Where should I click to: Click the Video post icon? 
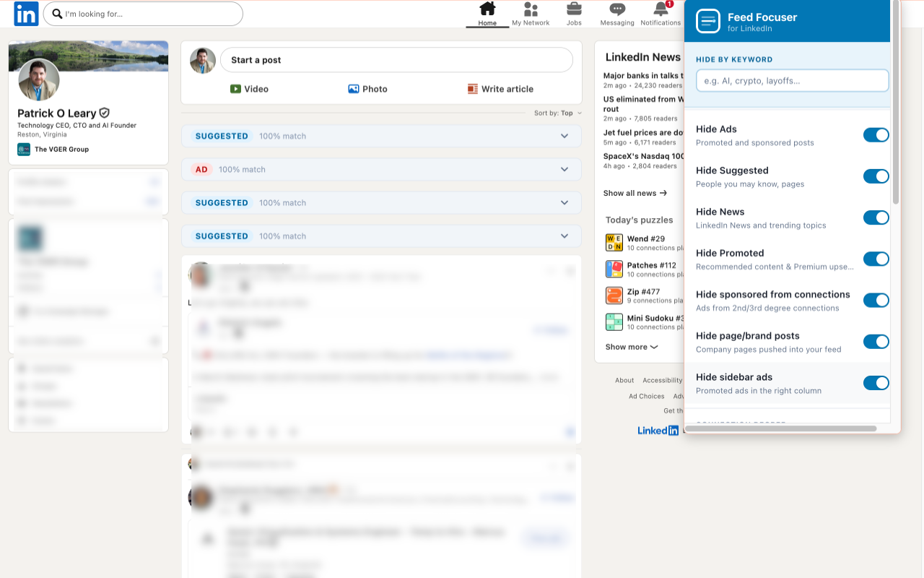click(235, 89)
